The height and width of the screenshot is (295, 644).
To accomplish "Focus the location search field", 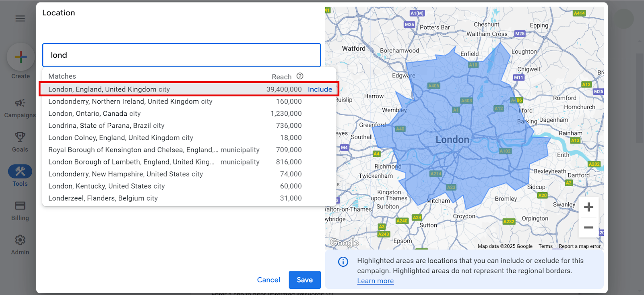I will [182, 55].
